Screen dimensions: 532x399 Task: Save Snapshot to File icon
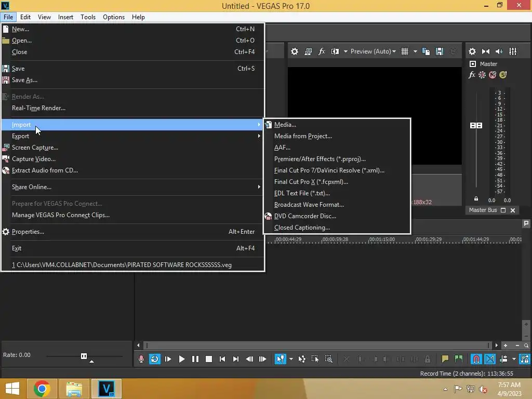click(x=440, y=51)
